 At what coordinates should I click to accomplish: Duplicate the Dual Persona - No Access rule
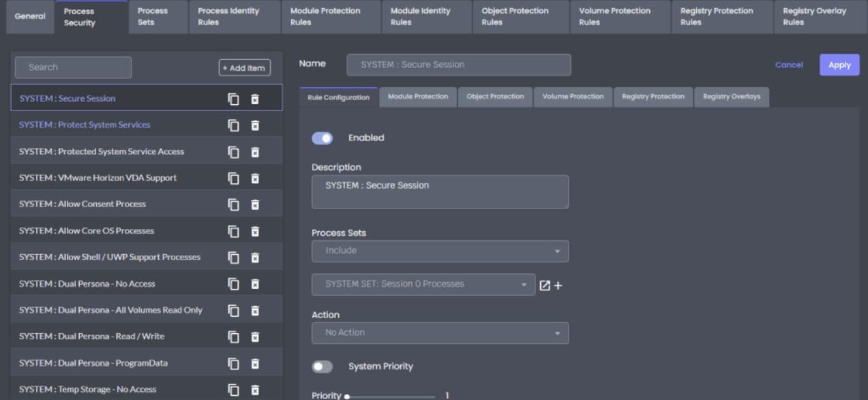point(234,284)
